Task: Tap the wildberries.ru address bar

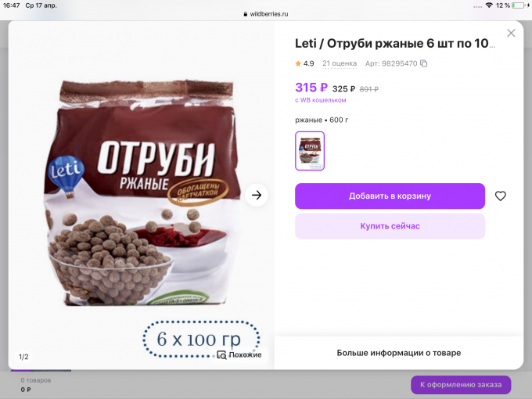Action: pos(266,14)
